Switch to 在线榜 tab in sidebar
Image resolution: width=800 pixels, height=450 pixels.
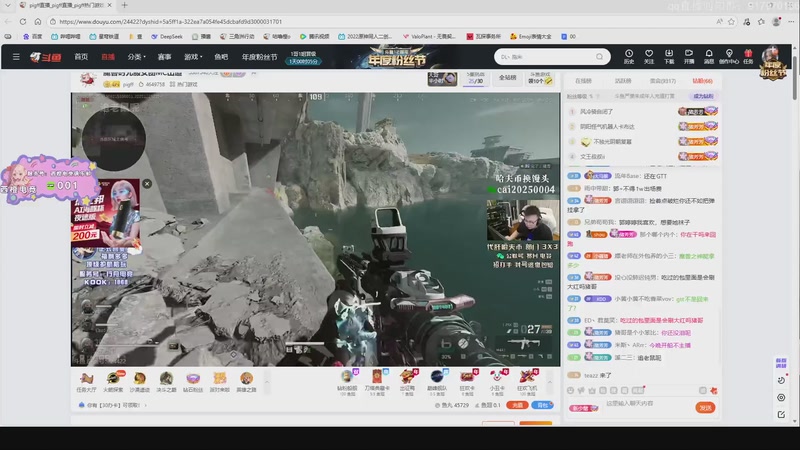583,81
